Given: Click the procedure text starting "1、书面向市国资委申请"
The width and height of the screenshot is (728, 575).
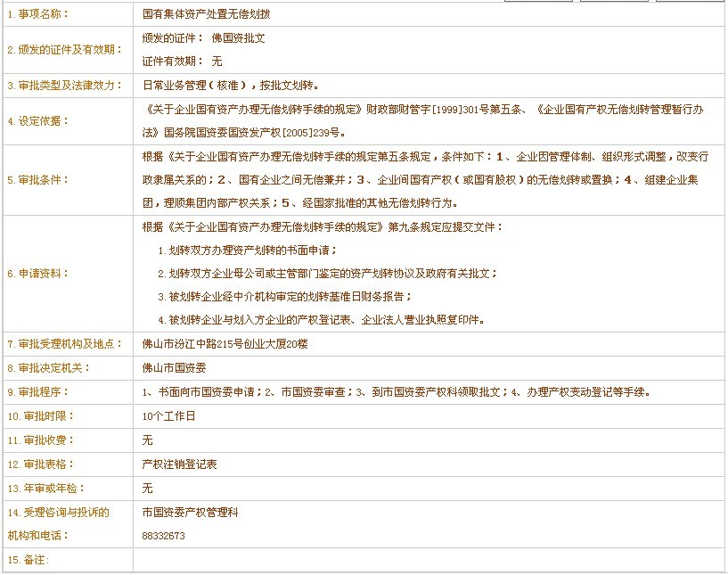Looking at the screenshot, I should click(x=397, y=392).
